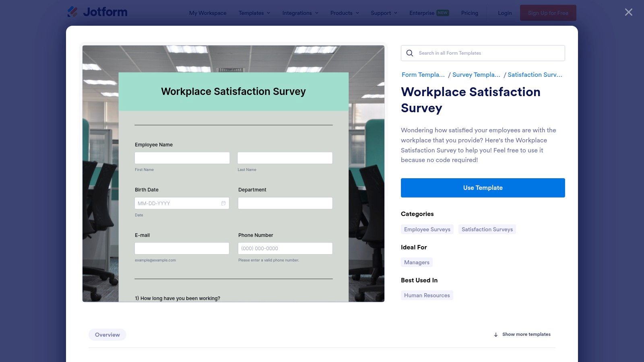Focus the Search in all Form Templates field

click(x=483, y=53)
